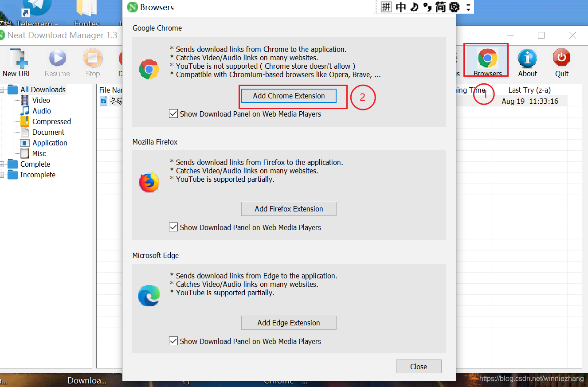This screenshot has width=588, height=387.
Task: Toggle the IME half-moon width icon
Action: [x=414, y=7]
